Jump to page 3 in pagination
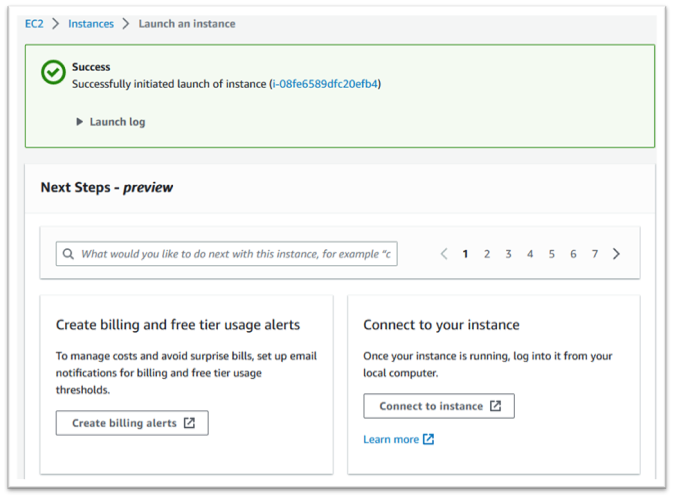 pyautogui.click(x=508, y=254)
